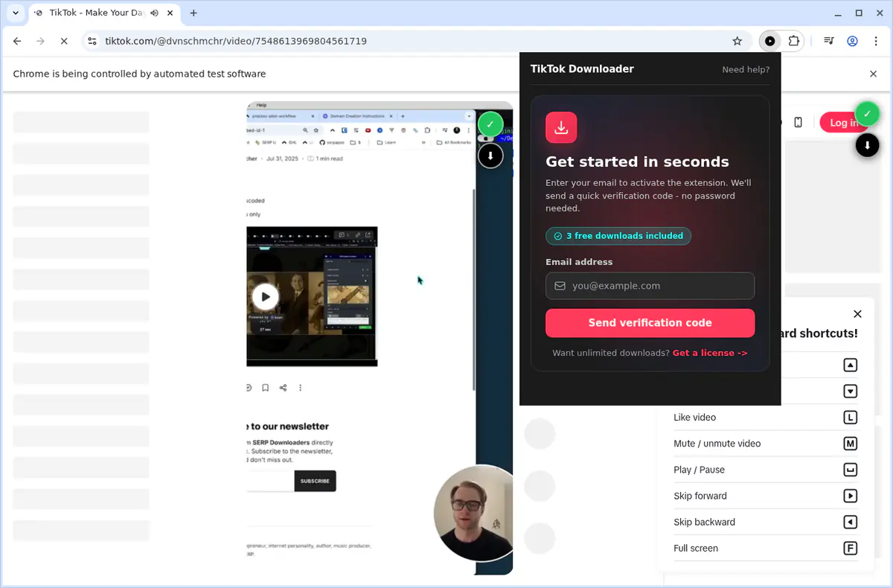Click the spacebar key icon for Play / Pause

tap(851, 470)
